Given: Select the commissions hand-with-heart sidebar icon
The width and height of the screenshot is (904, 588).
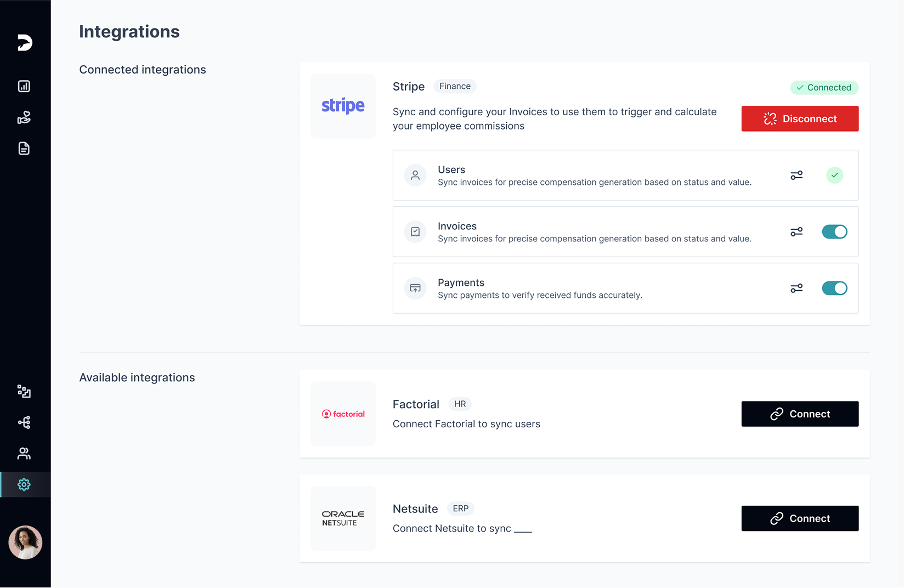Looking at the screenshot, I should [x=24, y=117].
